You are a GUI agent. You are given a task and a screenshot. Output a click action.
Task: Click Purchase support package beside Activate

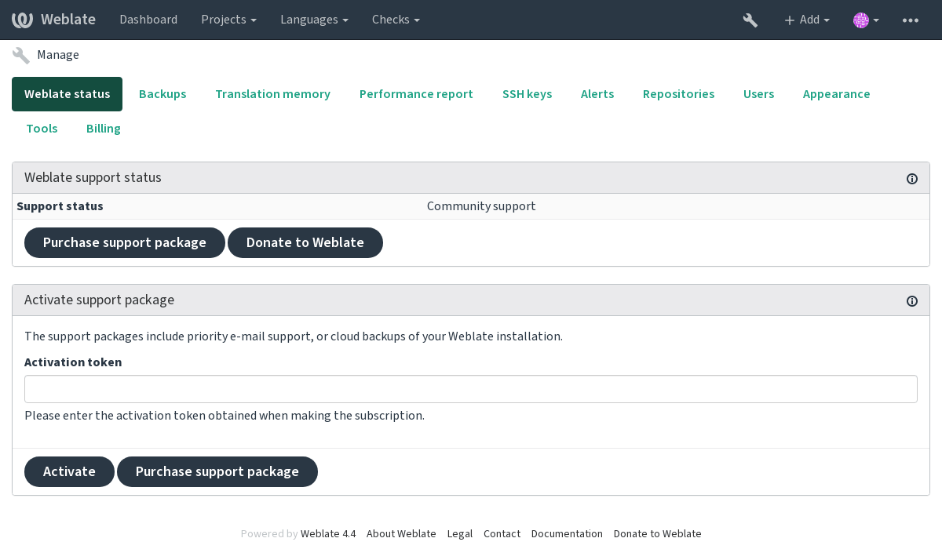click(217, 471)
